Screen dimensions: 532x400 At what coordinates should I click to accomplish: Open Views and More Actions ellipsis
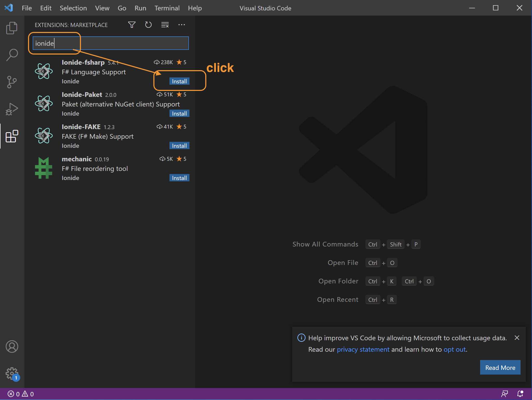[x=182, y=25]
